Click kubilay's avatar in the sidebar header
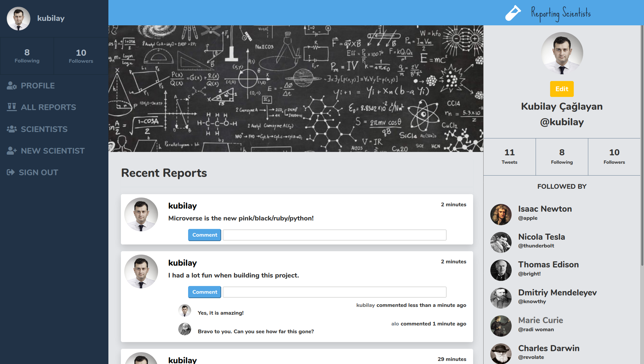Image resolution: width=644 pixels, height=364 pixels. pyautogui.click(x=19, y=19)
